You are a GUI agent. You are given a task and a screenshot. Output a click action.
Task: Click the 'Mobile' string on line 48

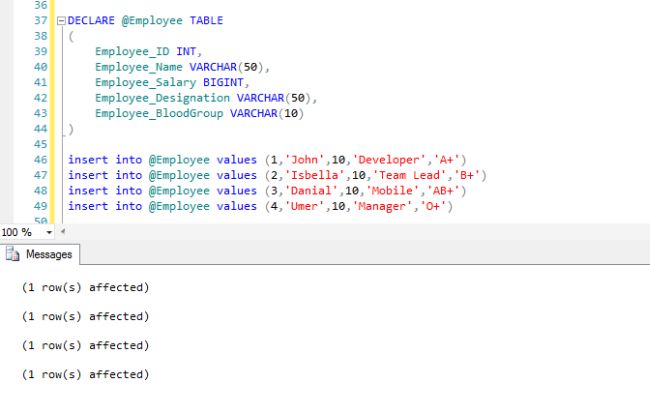(393, 191)
